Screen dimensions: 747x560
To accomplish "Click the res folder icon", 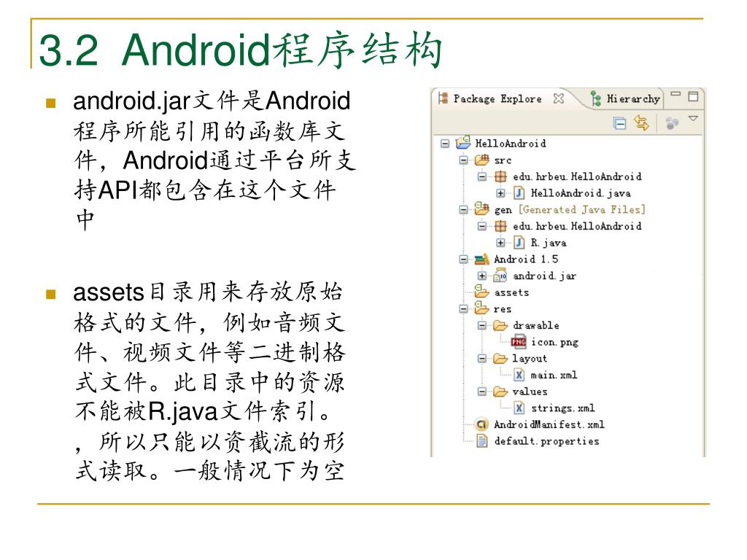I will point(481,308).
